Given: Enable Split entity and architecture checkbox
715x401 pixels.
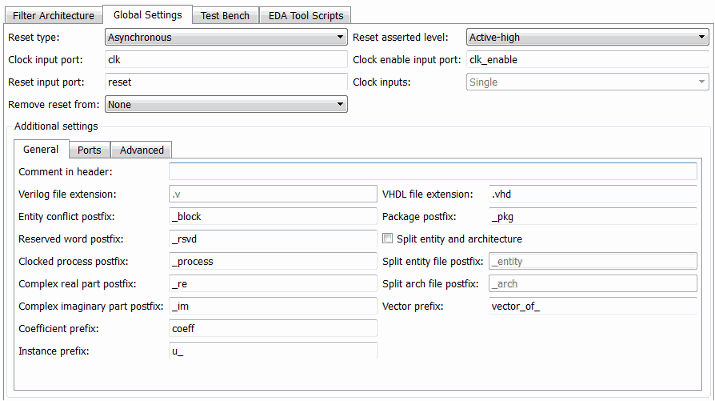Looking at the screenshot, I should pyautogui.click(x=388, y=239).
